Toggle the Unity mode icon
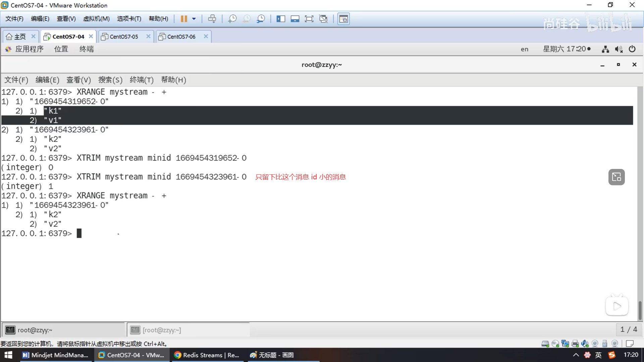Image resolution: width=644 pixels, height=362 pixels. (x=323, y=19)
